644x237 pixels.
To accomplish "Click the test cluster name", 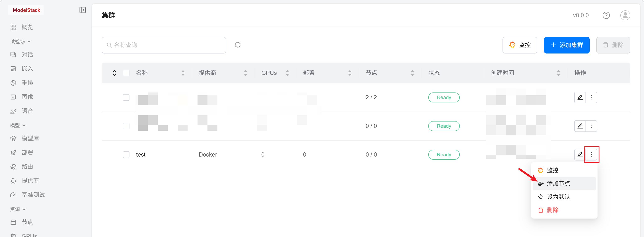I will click(141, 155).
